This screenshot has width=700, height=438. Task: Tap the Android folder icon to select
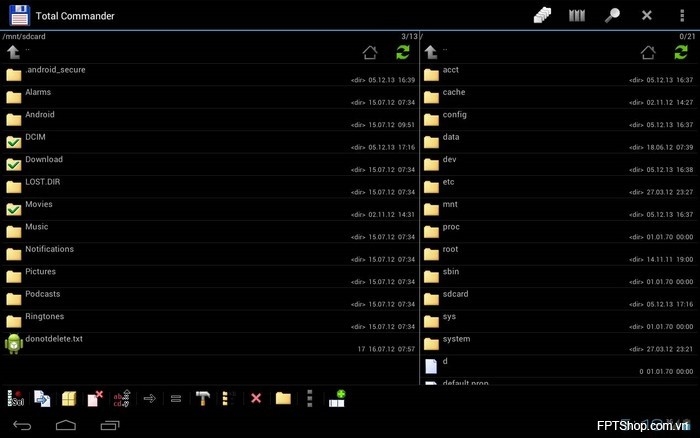[14, 119]
